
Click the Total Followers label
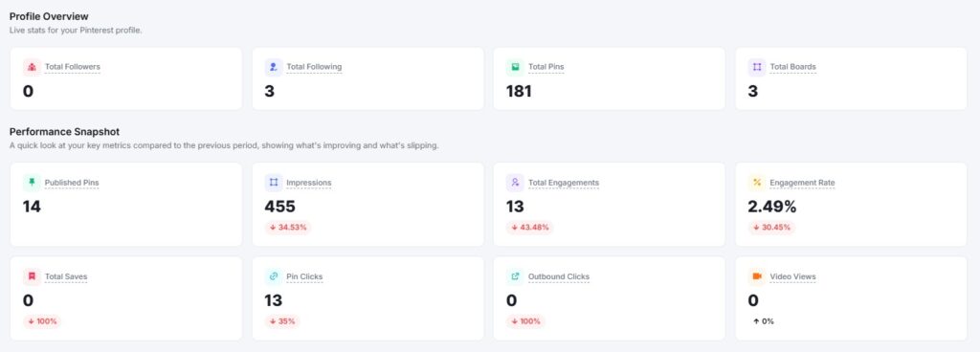click(x=73, y=67)
